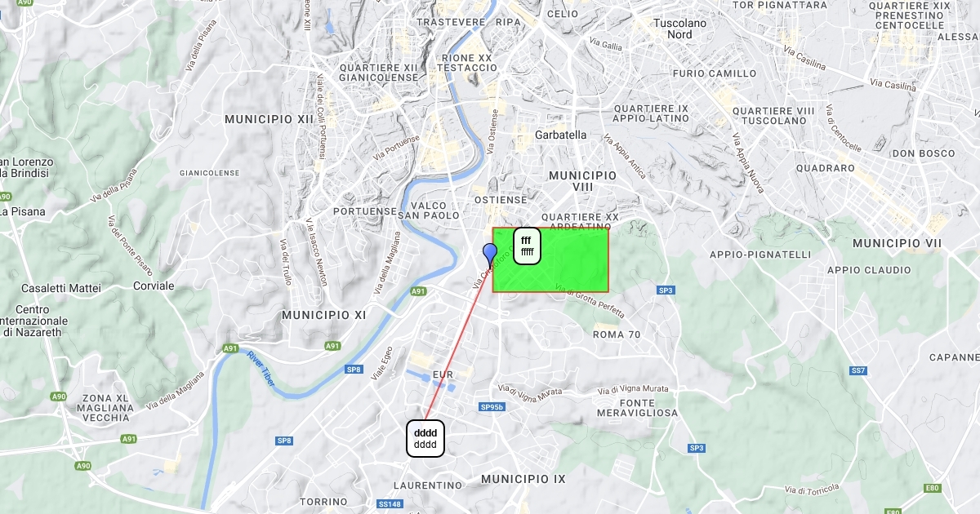Image resolution: width=980 pixels, height=514 pixels.
Task: Open the 'dddd' label bubble
Action: click(x=425, y=438)
